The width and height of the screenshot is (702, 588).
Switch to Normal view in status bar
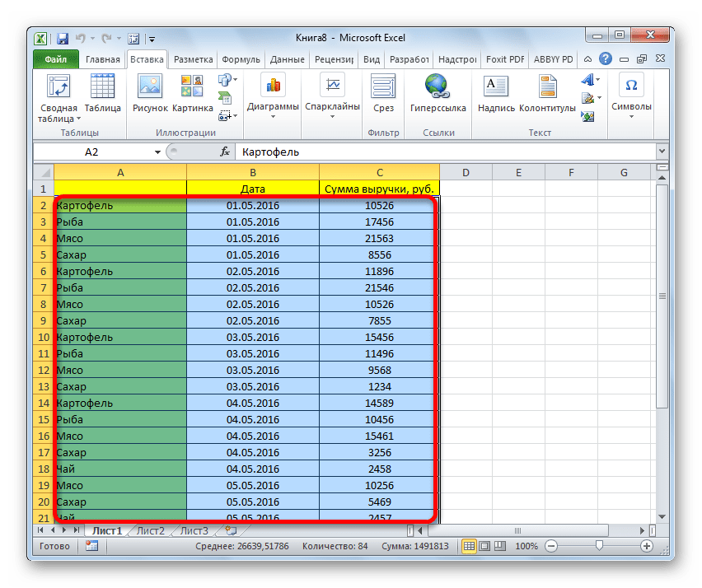pos(468,546)
